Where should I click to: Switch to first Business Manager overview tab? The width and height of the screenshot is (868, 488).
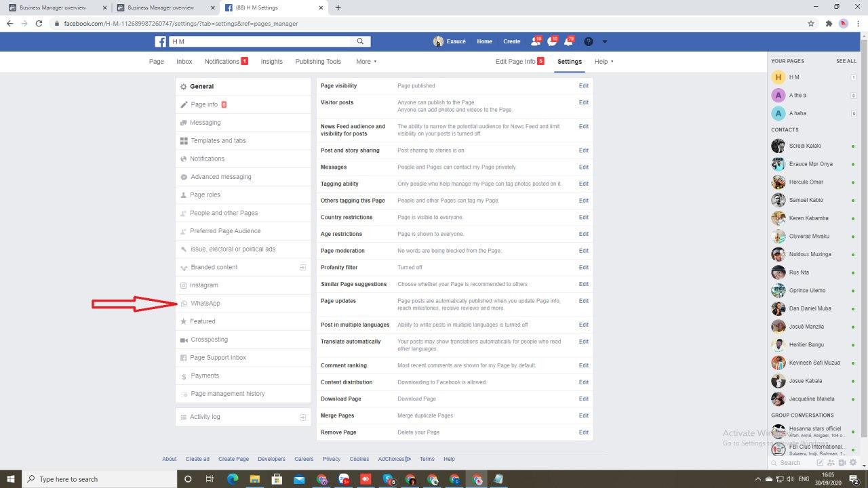point(57,7)
